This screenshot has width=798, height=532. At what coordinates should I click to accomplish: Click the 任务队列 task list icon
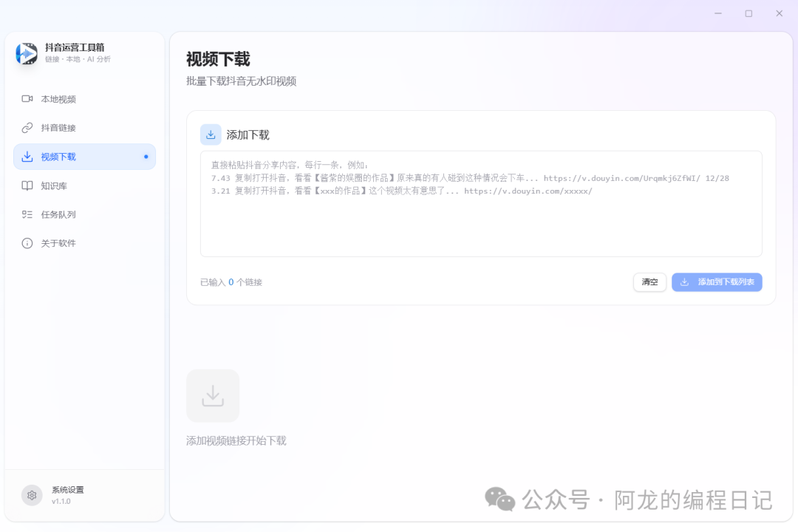pyautogui.click(x=27, y=214)
